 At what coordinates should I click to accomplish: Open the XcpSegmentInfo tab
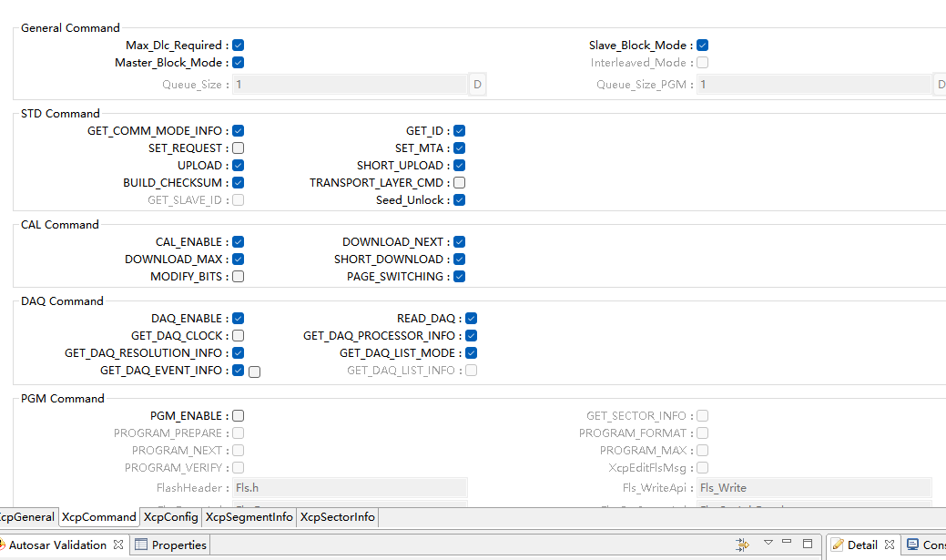coord(249,517)
